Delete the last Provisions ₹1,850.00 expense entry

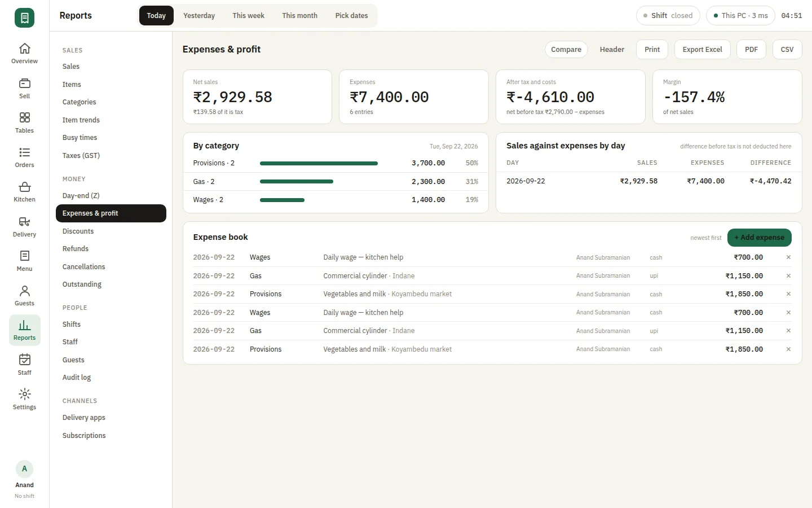[x=788, y=349]
